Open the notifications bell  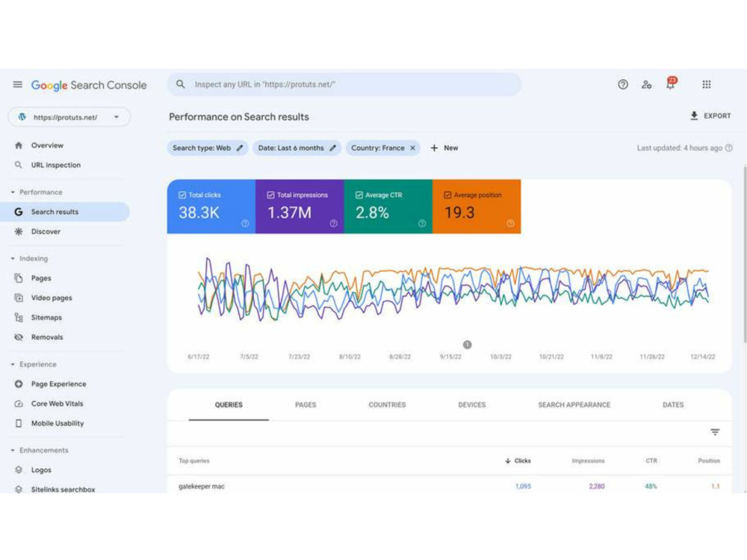(x=671, y=84)
